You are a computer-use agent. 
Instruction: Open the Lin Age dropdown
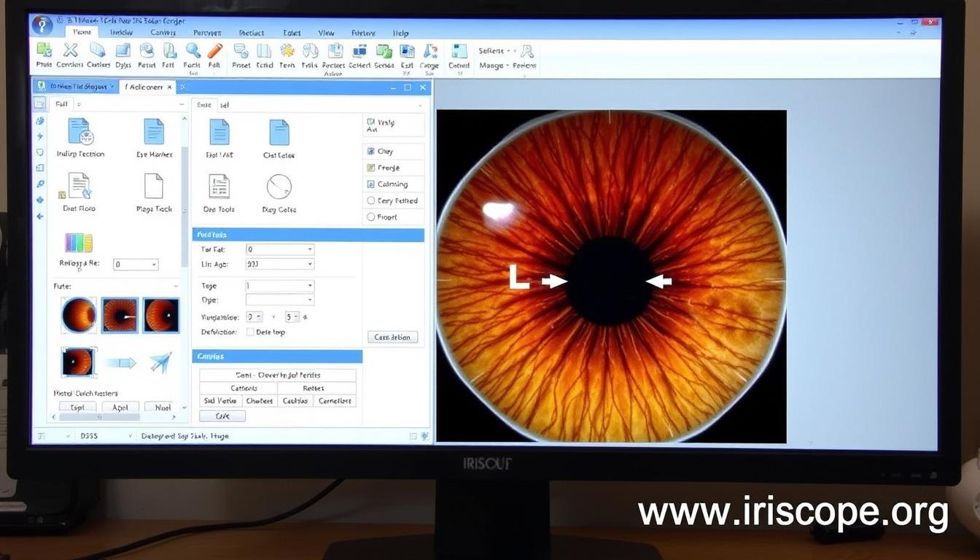coord(280,264)
